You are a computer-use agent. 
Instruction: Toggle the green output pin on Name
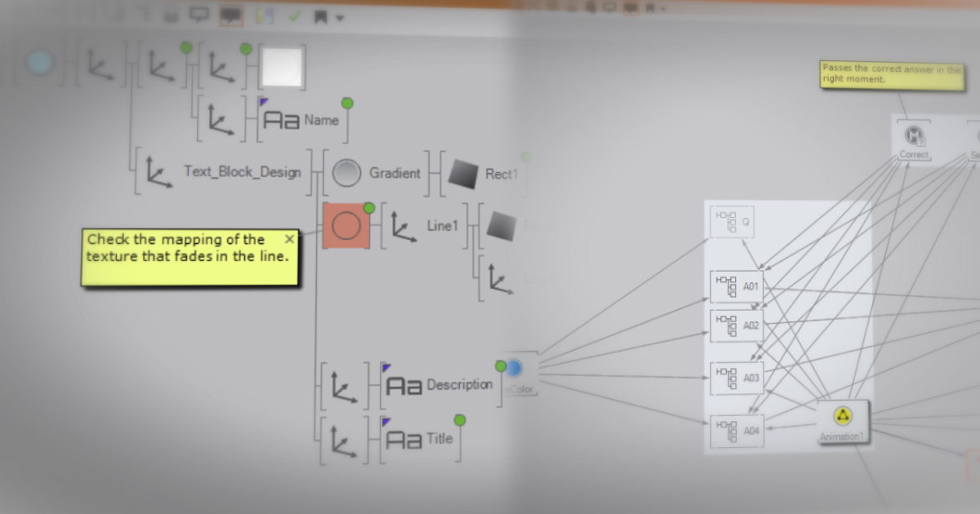[348, 103]
